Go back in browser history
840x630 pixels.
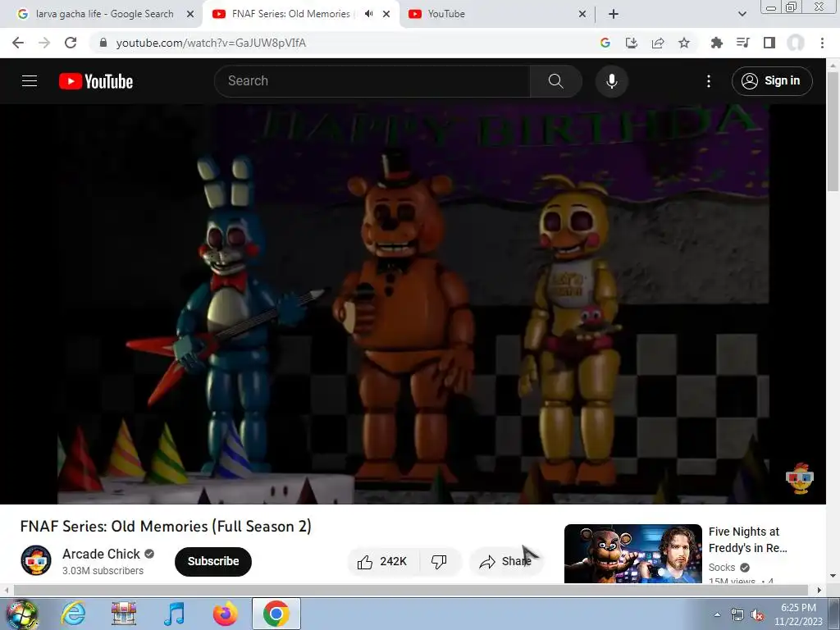[x=18, y=43]
